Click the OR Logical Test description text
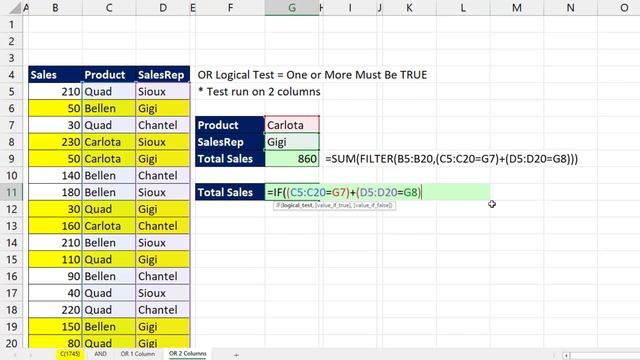Image resolution: width=640 pixels, height=360 pixels. coord(312,75)
